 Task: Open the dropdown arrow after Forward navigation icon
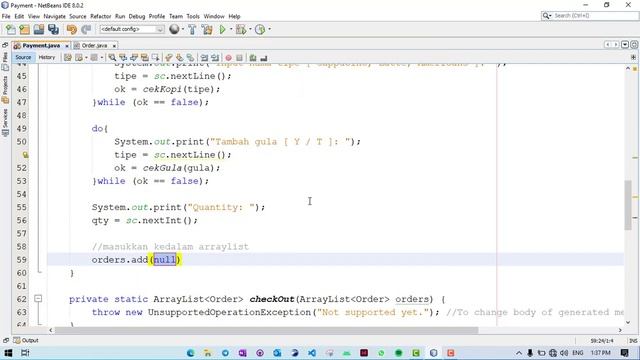(102, 58)
